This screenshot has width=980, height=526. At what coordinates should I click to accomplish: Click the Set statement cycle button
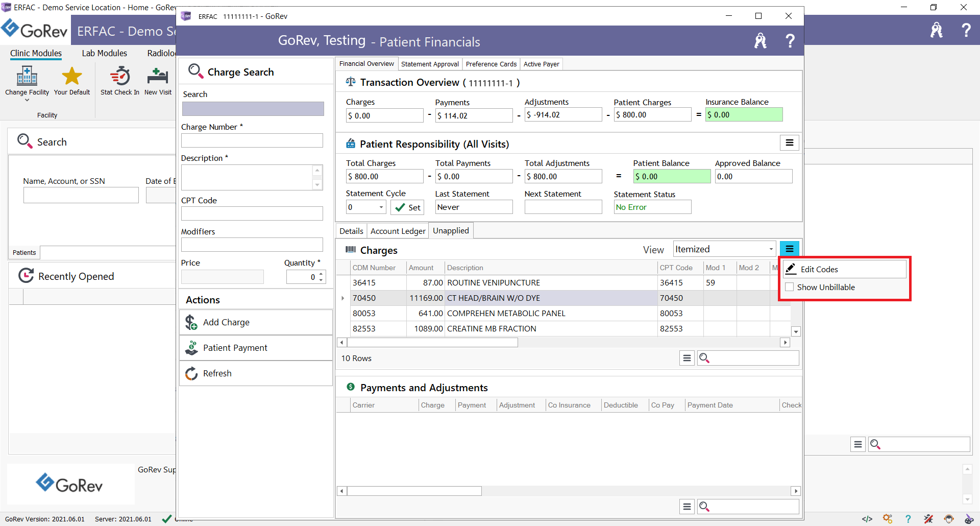click(x=407, y=207)
